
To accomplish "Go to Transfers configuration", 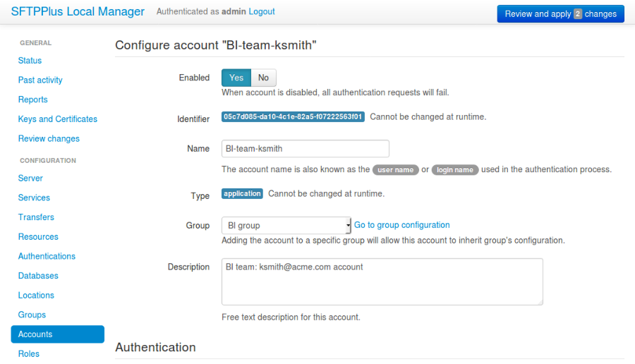I will click(36, 217).
